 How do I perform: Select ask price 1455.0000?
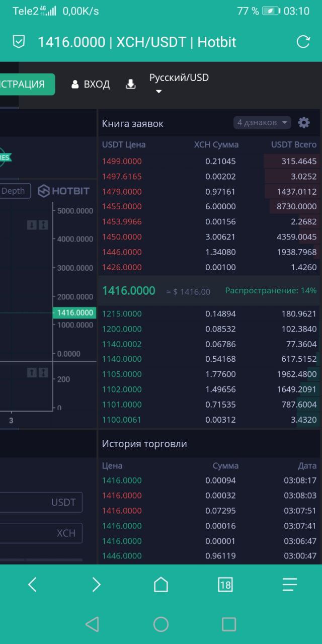[x=122, y=206]
